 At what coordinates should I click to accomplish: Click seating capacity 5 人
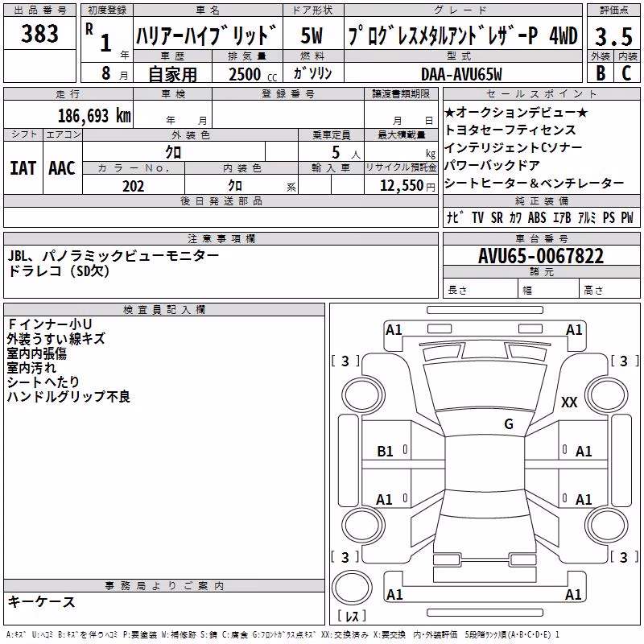pyautogui.click(x=346, y=153)
